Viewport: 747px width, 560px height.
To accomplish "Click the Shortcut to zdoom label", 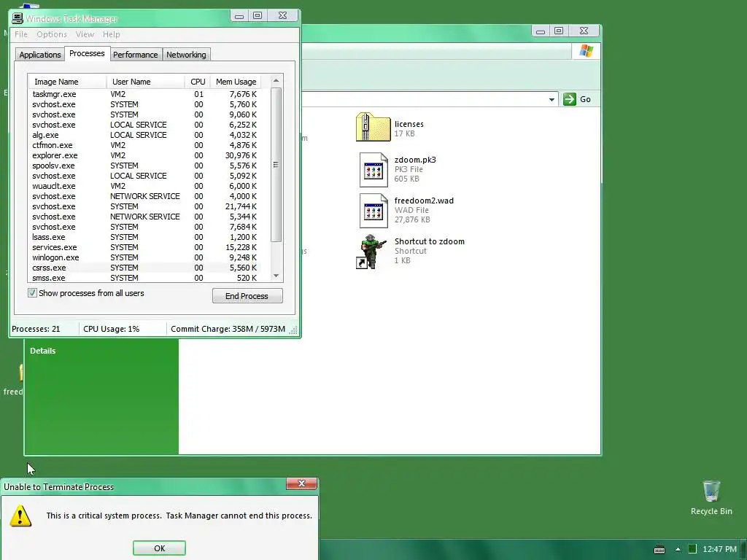I will pyautogui.click(x=429, y=241).
